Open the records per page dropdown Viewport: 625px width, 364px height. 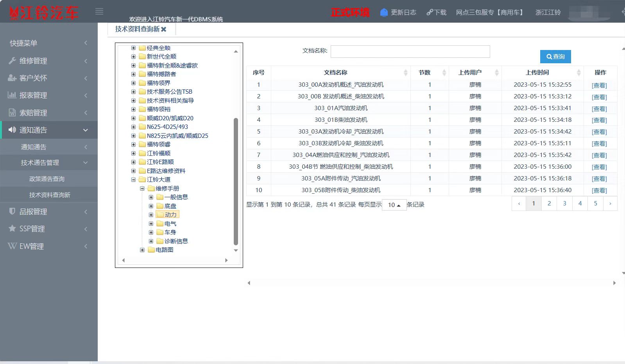pos(394,205)
